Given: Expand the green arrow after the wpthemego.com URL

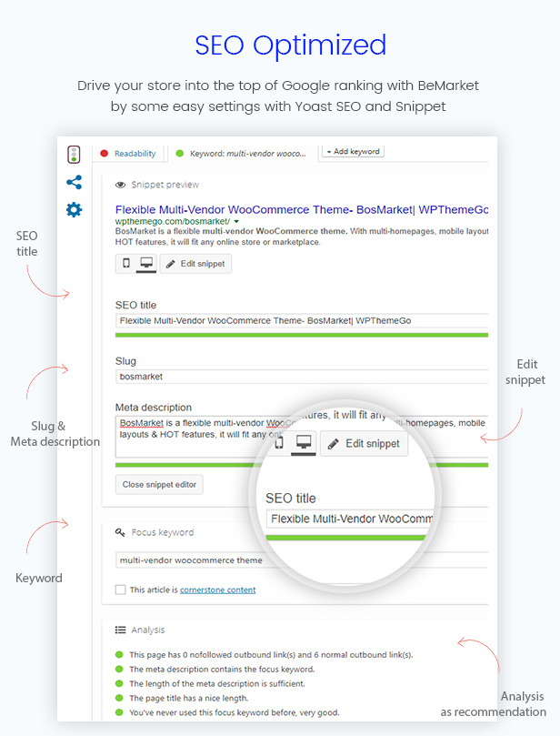Looking at the screenshot, I should [236, 221].
